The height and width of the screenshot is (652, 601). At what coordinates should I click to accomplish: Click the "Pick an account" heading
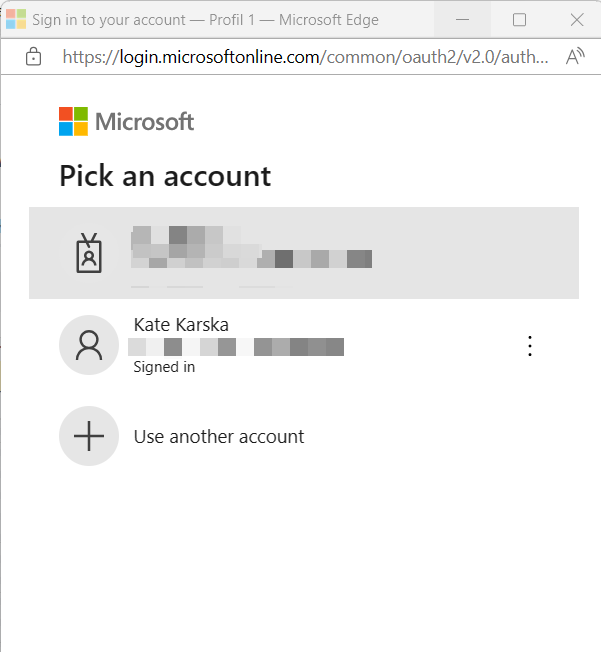pos(165,176)
